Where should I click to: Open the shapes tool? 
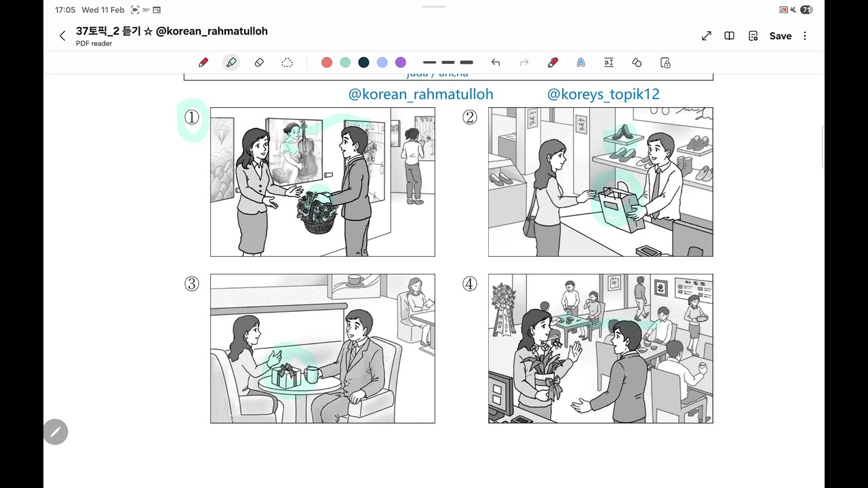coord(637,62)
